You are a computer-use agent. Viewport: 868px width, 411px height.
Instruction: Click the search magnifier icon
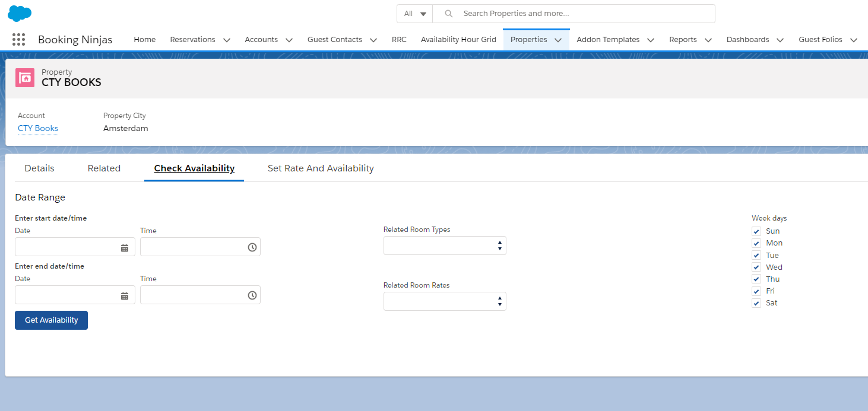[449, 14]
